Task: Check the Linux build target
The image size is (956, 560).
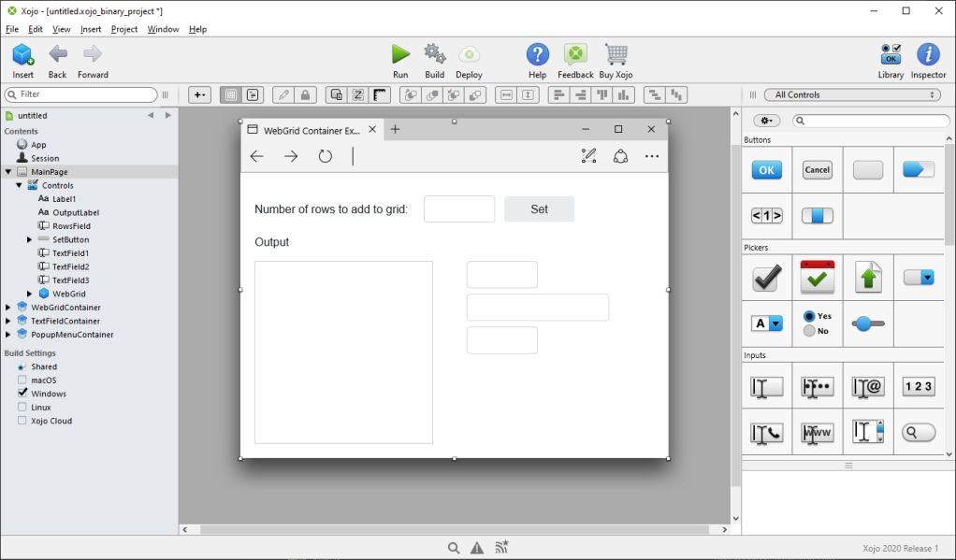Action: pos(24,407)
